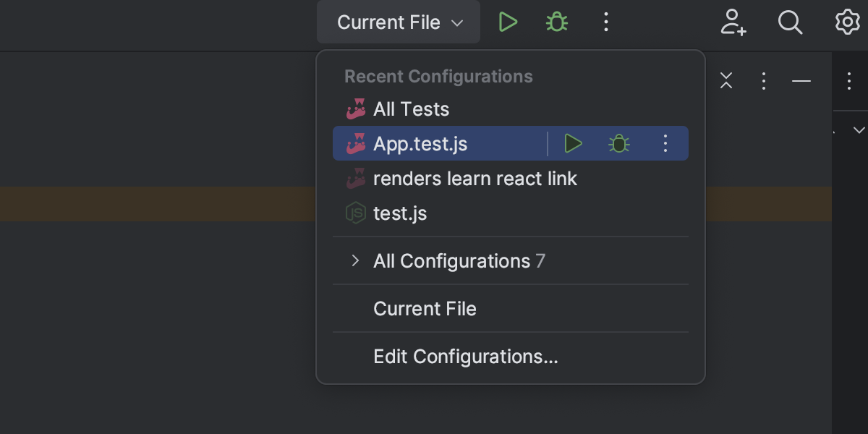This screenshot has width=868, height=434.
Task: Click the chevron next to All Configurations
Action: click(354, 261)
